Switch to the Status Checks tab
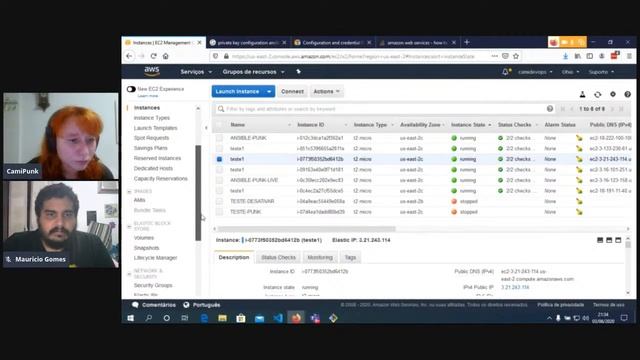This screenshot has height=360, width=640. click(278, 258)
